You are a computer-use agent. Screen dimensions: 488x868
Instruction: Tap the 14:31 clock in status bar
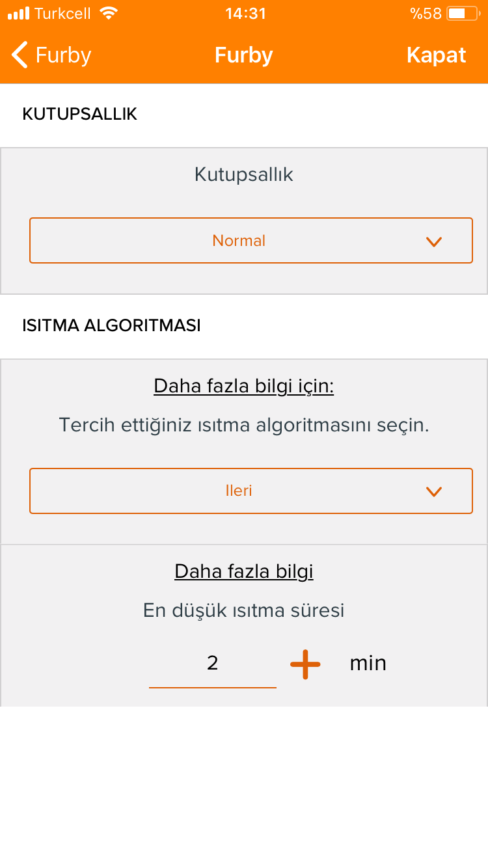click(x=245, y=13)
